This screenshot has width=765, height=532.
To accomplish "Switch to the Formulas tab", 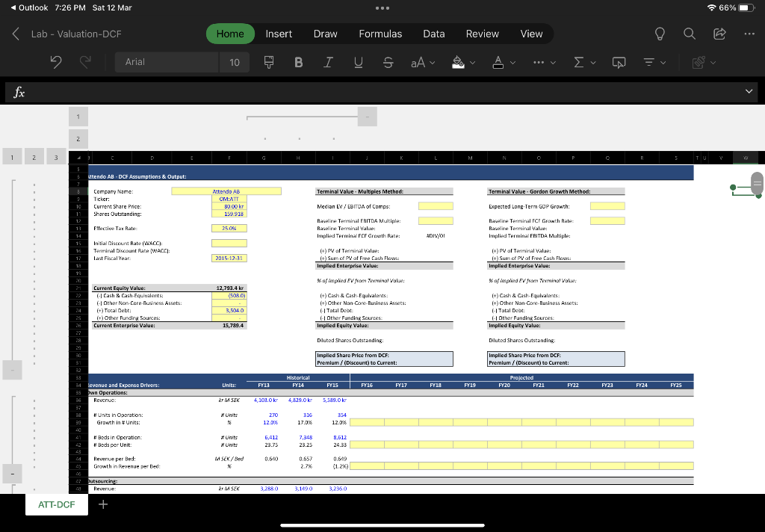I will [x=380, y=34].
